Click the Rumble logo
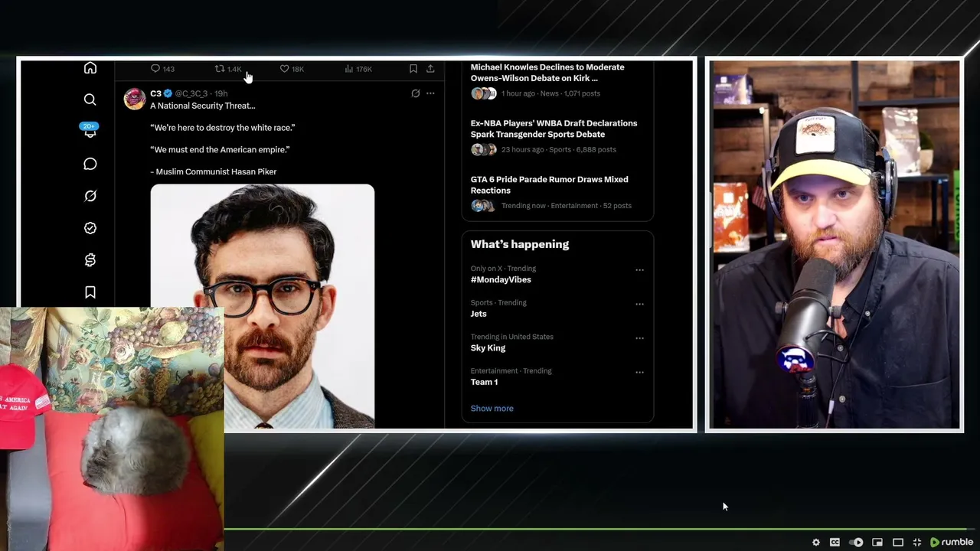Screen dimensions: 980x551 [x=952, y=543]
